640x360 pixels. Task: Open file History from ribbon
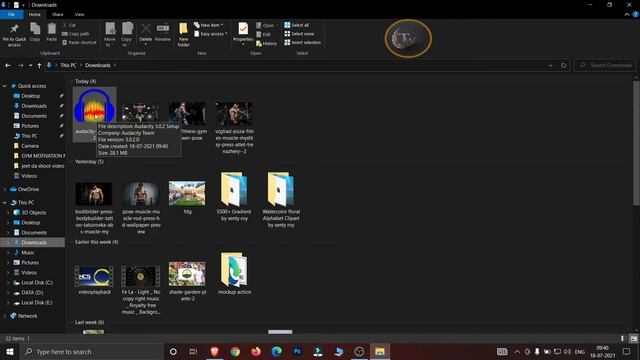(x=267, y=43)
